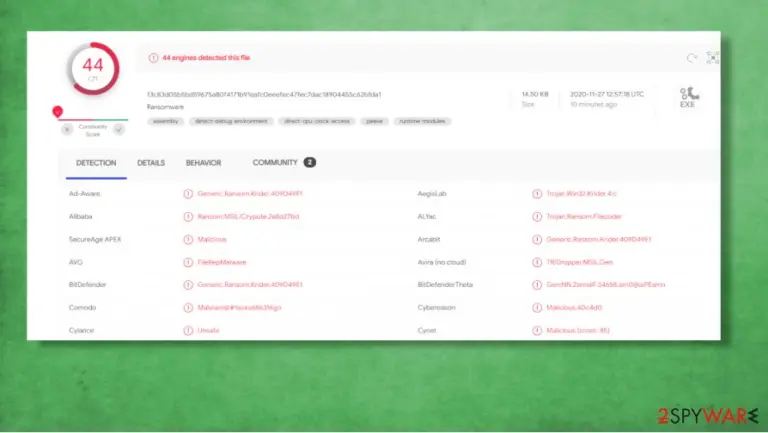
Task: Click the FileRepMalware result for AVG
Action: pyautogui.click(x=222, y=263)
